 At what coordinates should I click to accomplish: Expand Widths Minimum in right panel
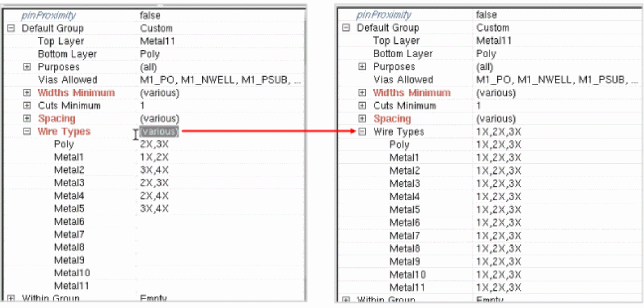pos(362,93)
